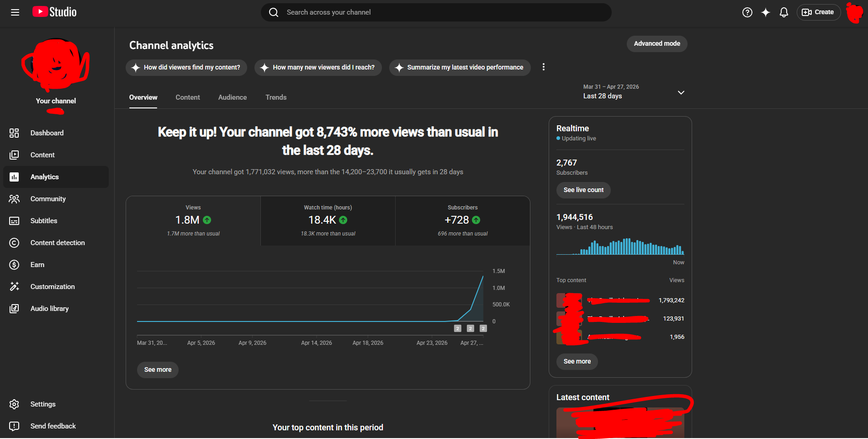Open the notifications bell

pos(784,12)
